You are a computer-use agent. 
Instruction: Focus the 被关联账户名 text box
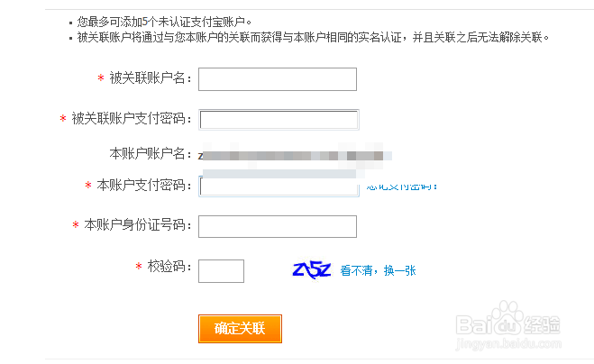pos(278,79)
